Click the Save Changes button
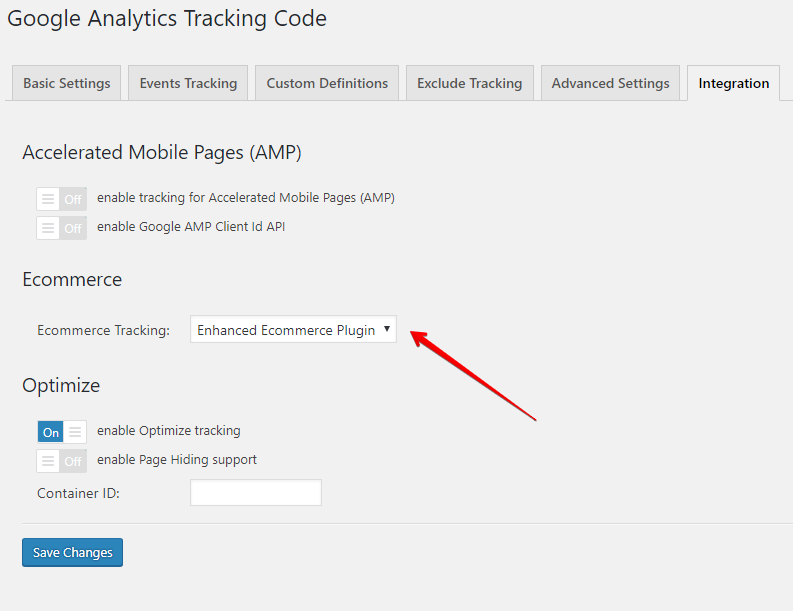Screen dimensions: 793x611 point(72,552)
